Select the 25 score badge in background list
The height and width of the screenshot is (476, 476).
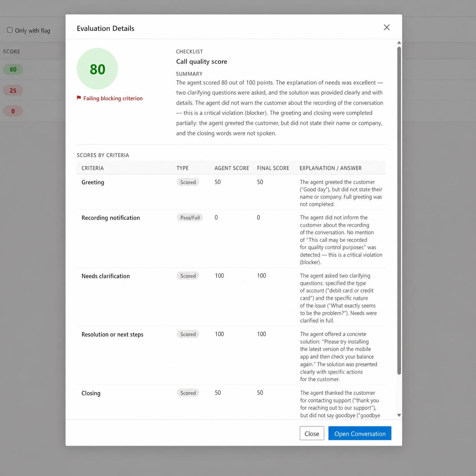coord(13,90)
